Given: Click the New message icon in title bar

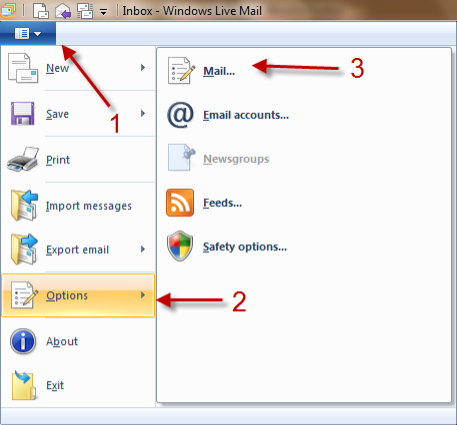Looking at the screenshot, I should (41, 11).
